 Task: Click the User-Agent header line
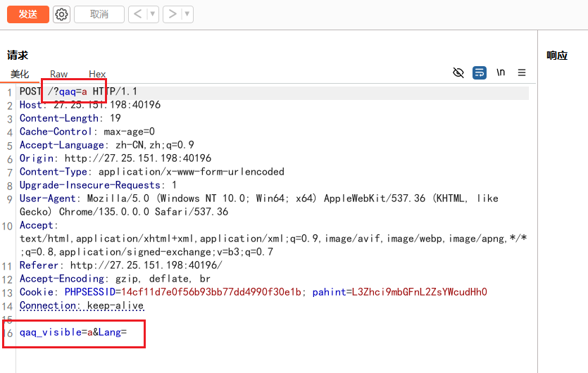[258, 205]
